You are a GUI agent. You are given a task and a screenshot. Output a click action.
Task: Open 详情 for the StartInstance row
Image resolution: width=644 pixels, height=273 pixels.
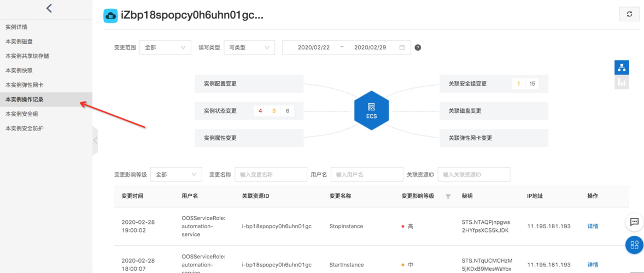click(593, 265)
